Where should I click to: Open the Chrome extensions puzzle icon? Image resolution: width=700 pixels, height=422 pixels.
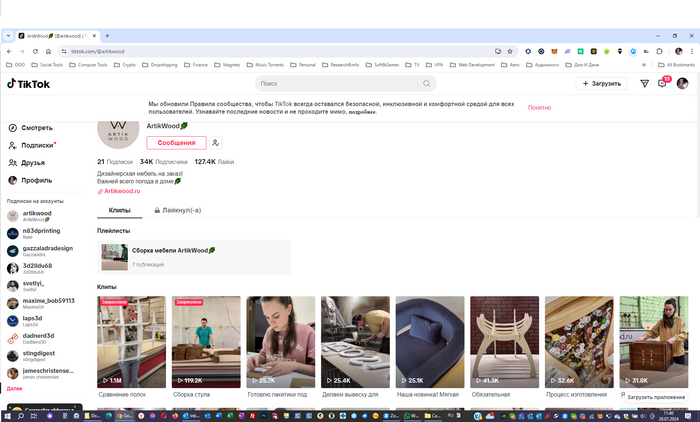[x=659, y=51]
